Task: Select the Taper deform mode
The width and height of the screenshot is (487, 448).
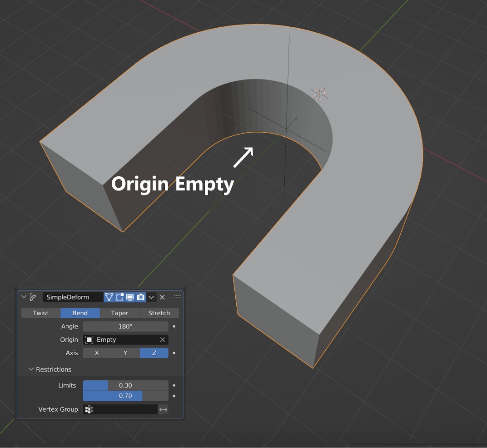Action: [119, 313]
